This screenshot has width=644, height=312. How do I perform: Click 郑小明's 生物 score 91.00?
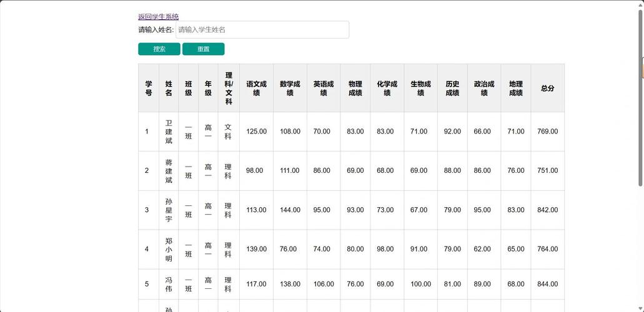point(419,249)
